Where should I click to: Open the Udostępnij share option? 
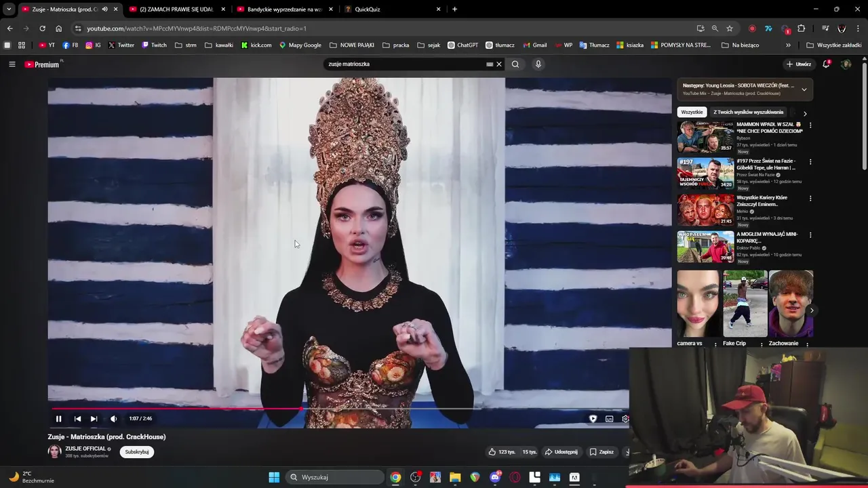coord(561,452)
